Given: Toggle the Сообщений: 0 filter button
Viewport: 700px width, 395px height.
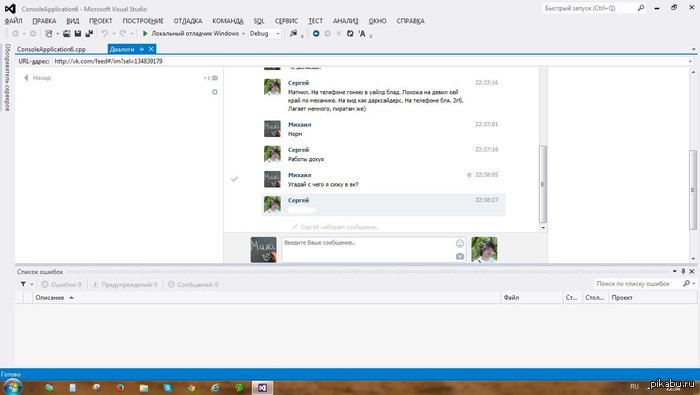Looking at the screenshot, I should (x=193, y=284).
